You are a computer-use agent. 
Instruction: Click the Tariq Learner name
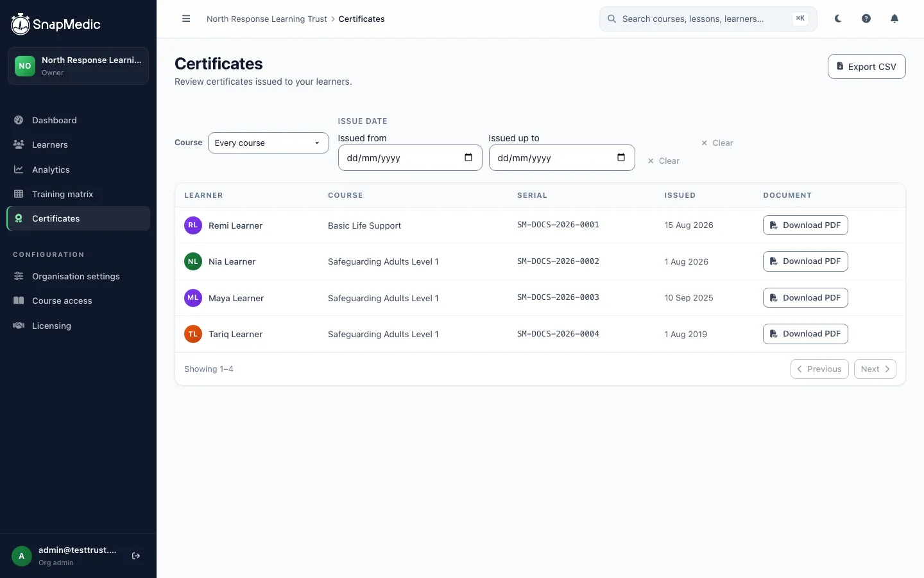(x=235, y=335)
